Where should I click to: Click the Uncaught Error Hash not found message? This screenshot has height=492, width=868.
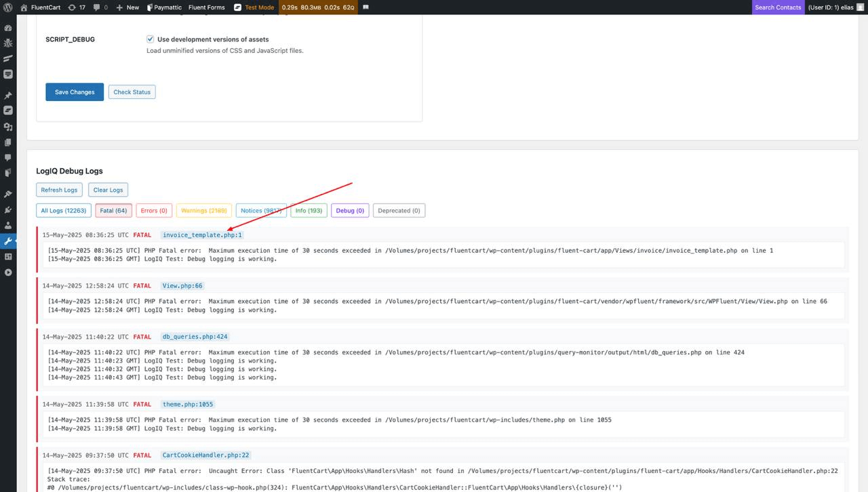[443, 471]
